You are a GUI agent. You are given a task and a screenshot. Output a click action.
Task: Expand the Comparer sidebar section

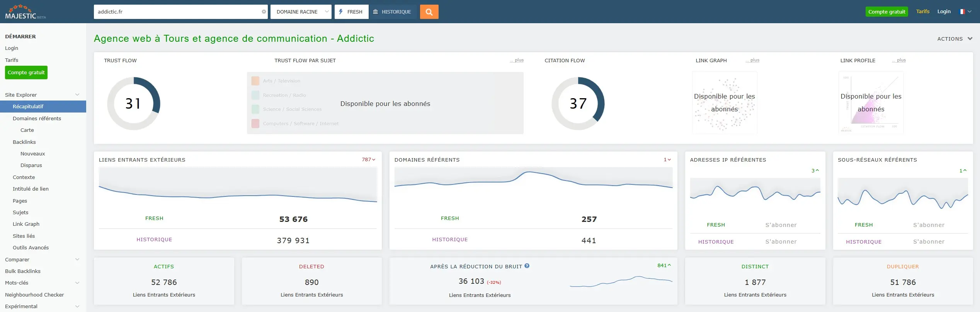[x=77, y=259]
